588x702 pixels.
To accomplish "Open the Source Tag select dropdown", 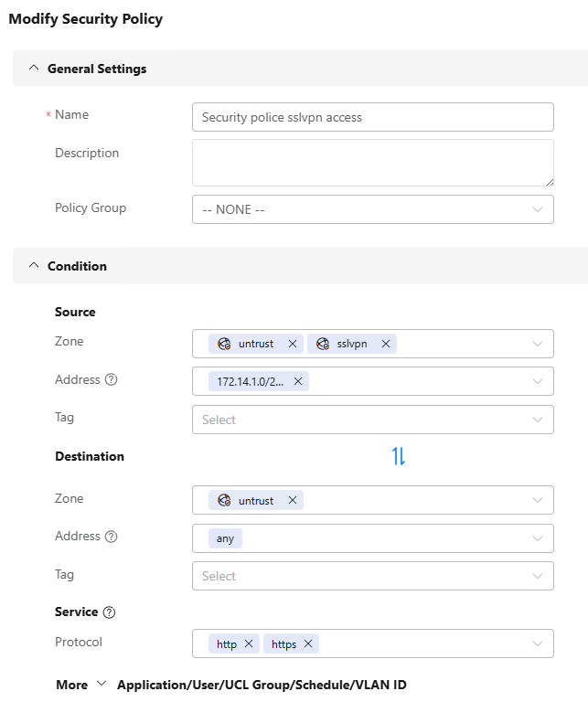I will pyautogui.click(x=372, y=420).
